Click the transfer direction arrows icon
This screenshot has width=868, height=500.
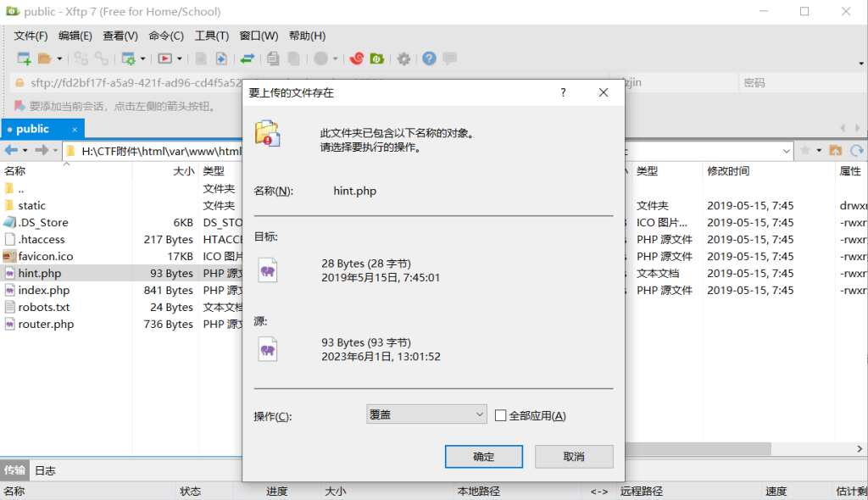[248, 58]
